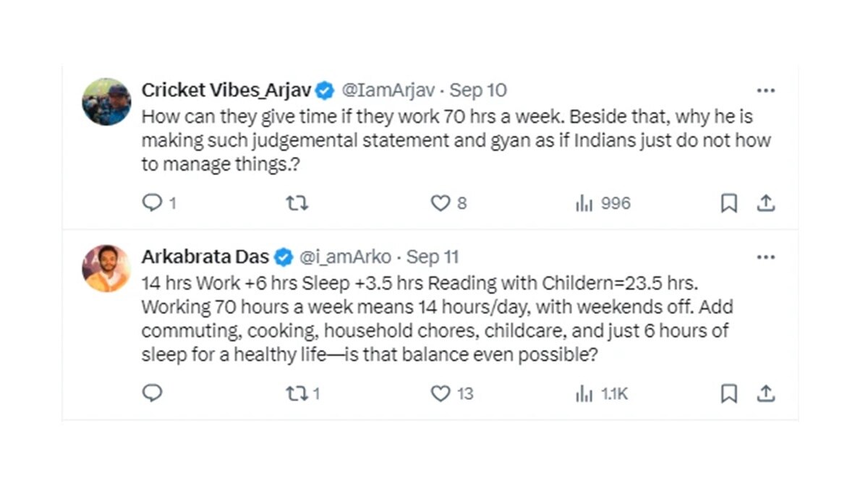
Task: View analytics showing 1.1K views
Action: coord(584,393)
